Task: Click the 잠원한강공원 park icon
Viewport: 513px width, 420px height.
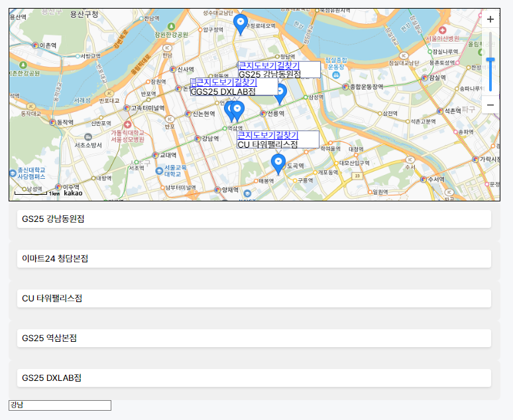Action: tap(171, 26)
